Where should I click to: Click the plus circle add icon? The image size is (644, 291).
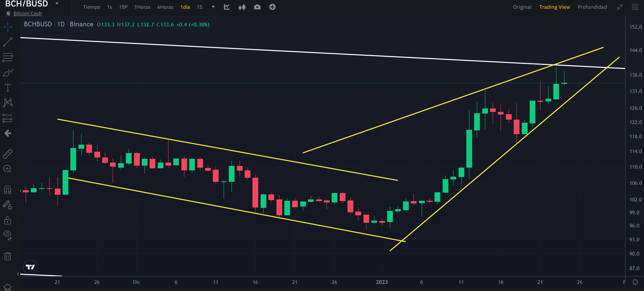272,7
